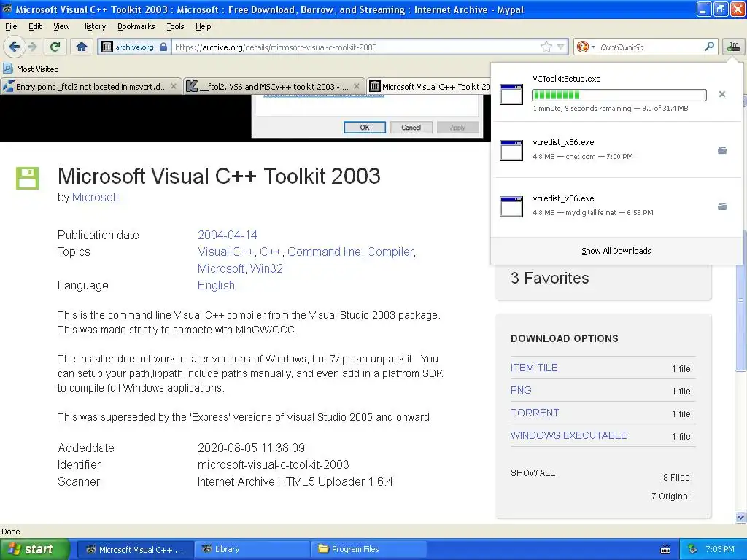Open the Home page button

click(82, 47)
